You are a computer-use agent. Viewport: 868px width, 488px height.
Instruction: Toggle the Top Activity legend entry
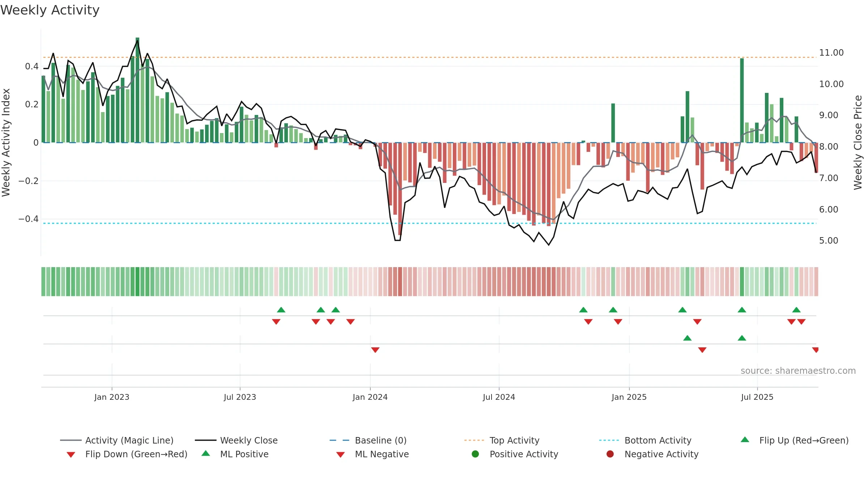click(502, 440)
